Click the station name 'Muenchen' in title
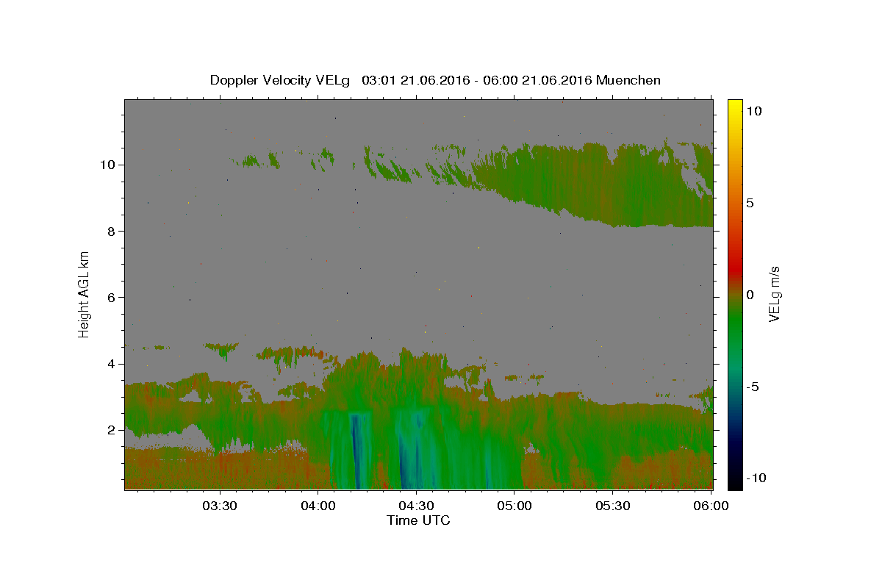The image size is (882, 588). tap(628, 80)
